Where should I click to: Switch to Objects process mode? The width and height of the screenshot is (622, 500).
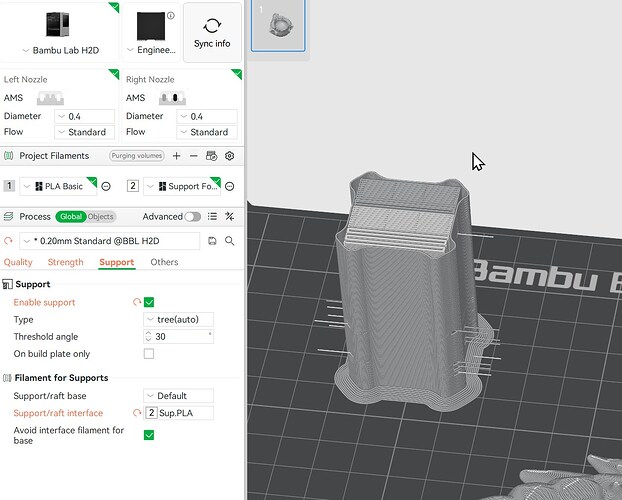pos(101,217)
